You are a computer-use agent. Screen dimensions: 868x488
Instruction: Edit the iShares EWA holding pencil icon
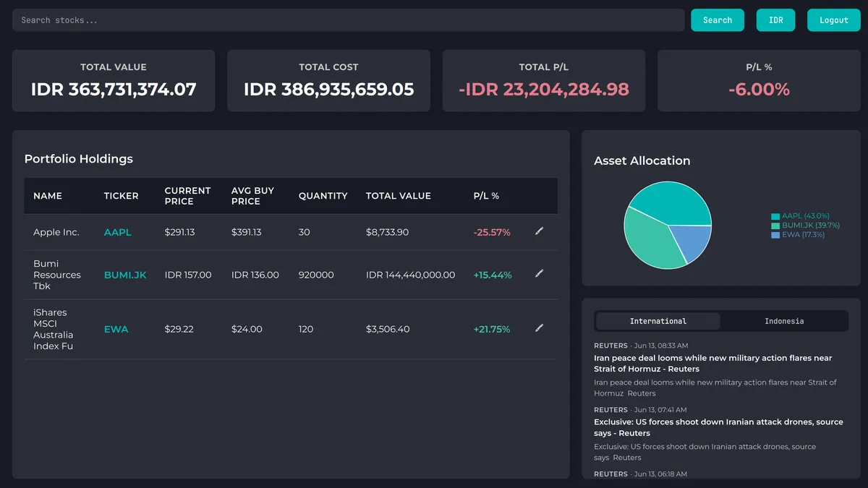coord(539,328)
